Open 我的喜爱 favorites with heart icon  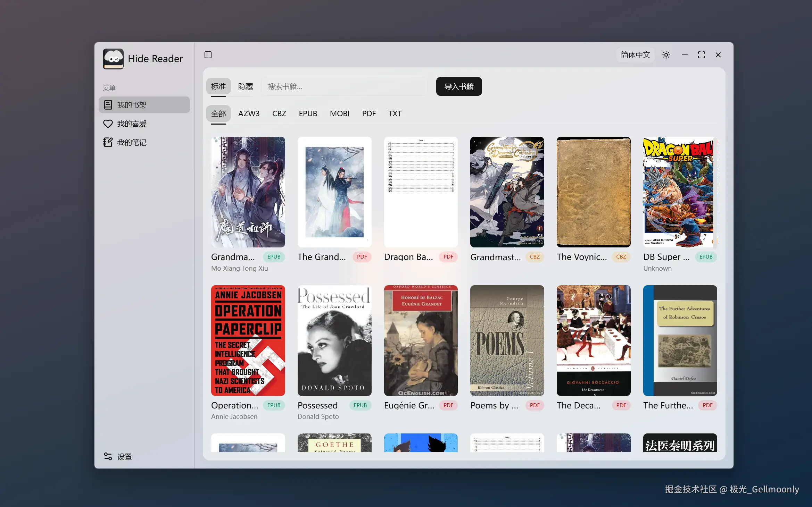point(132,124)
